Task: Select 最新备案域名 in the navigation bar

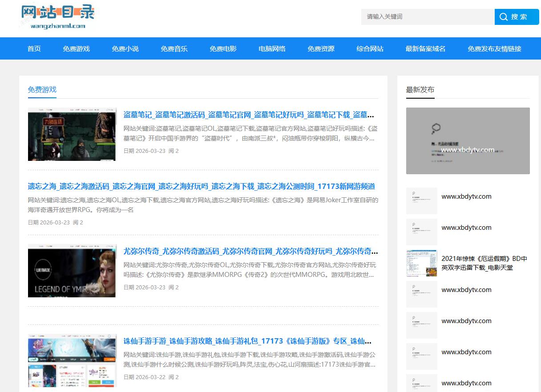Action: [x=426, y=49]
